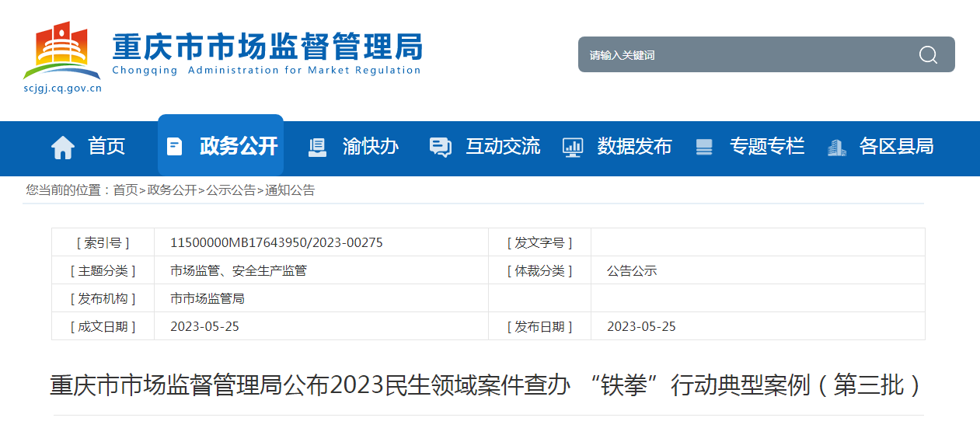Click the [ 成文日期 ] label cell
Screen dimensions: 980x428
[103, 326]
